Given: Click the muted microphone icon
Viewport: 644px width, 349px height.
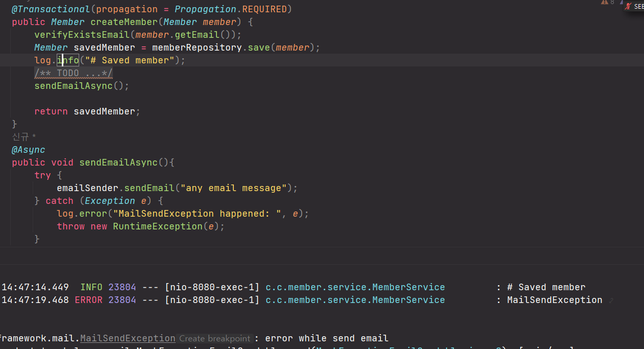Looking at the screenshot, I should [x=628, y=7].
